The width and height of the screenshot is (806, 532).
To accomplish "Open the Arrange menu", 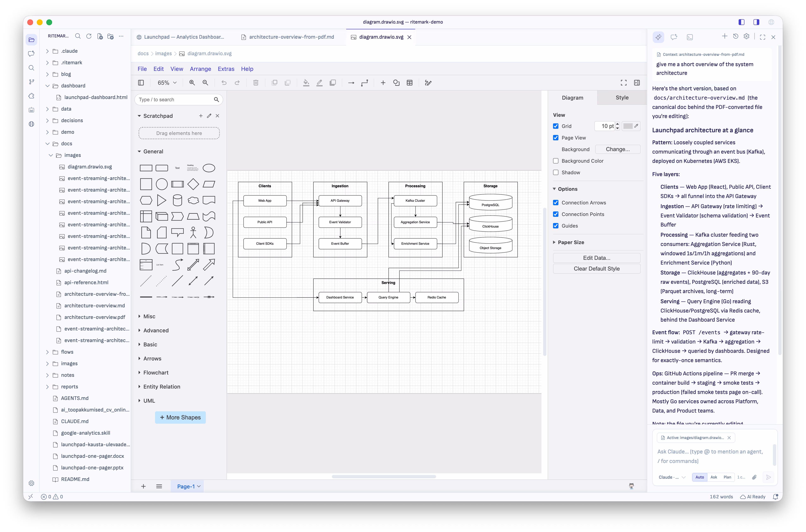I will [200, 69].
